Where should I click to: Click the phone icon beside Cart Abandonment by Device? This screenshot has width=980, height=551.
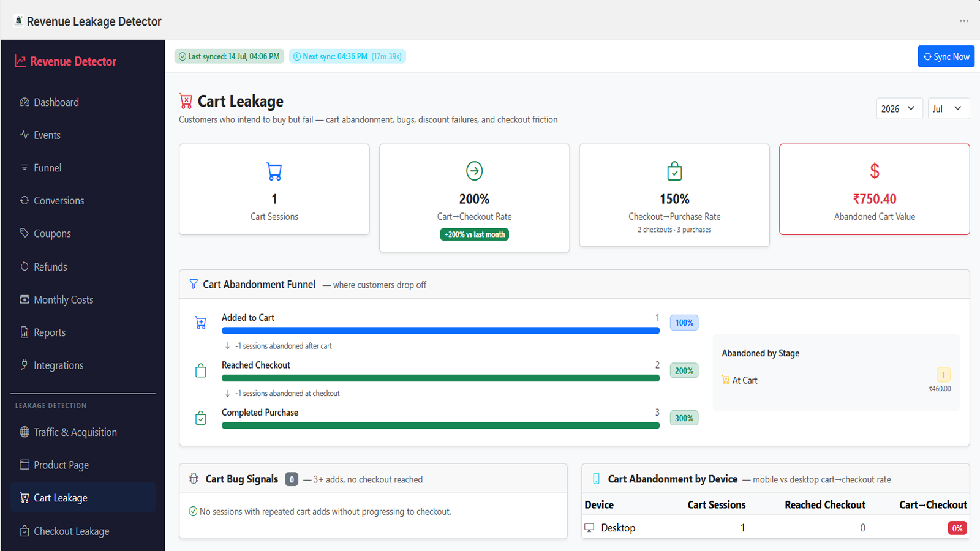click(x=596, y=479)
